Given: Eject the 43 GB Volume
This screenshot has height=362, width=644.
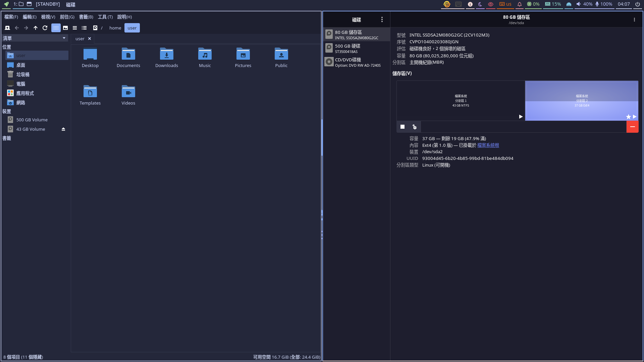Looking at the screenshot, I should point(63,129).
